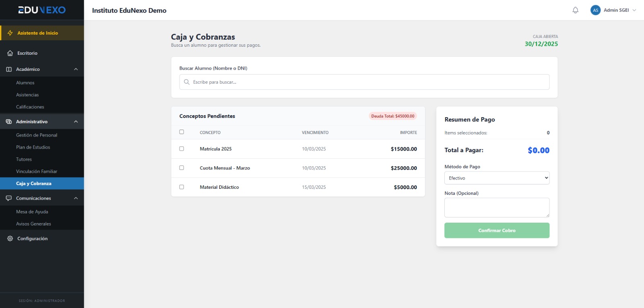
Task: Select the Cuota Mensual - Marzo checkbox
Action: 182,168
